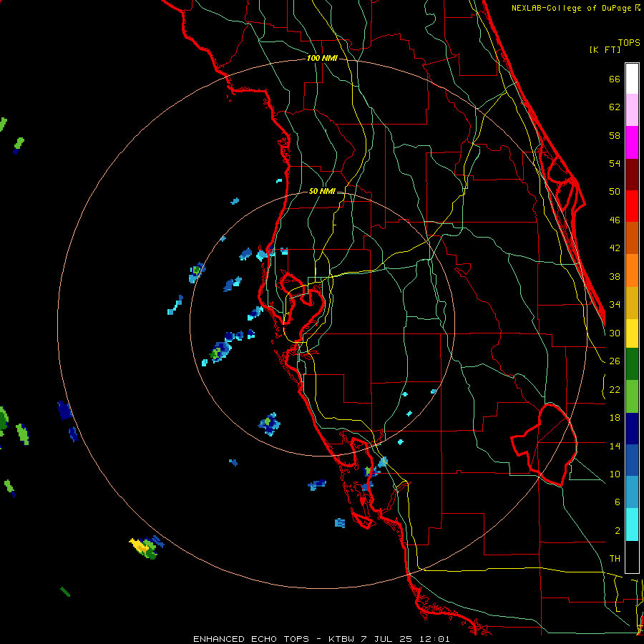Click the [K FT] units label
The image size is (644, 644).
pos(605,50)
